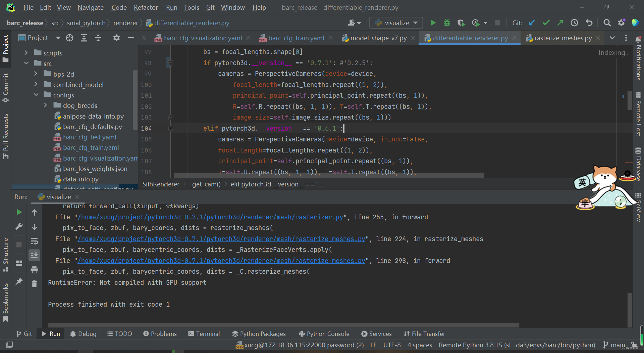Close the differentiable_renderer.py tab
The width and height of the screenshot is (644, 353).
coord(514,38)
